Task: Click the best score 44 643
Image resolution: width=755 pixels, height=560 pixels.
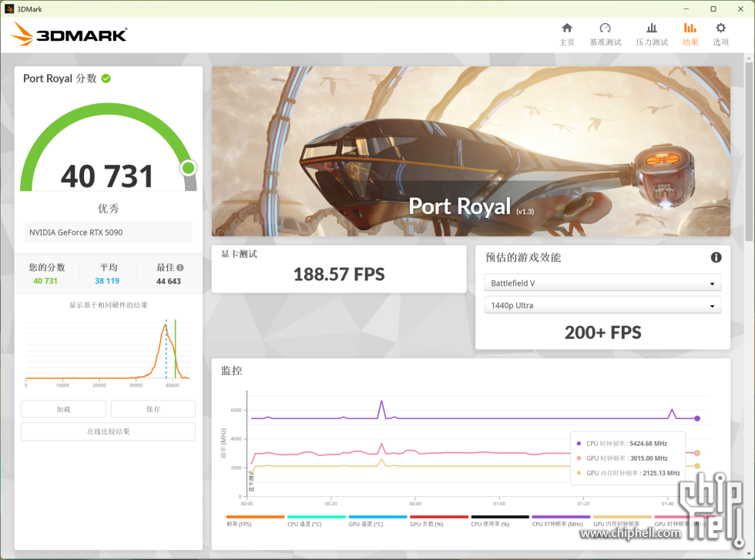Action: point(169,281)
